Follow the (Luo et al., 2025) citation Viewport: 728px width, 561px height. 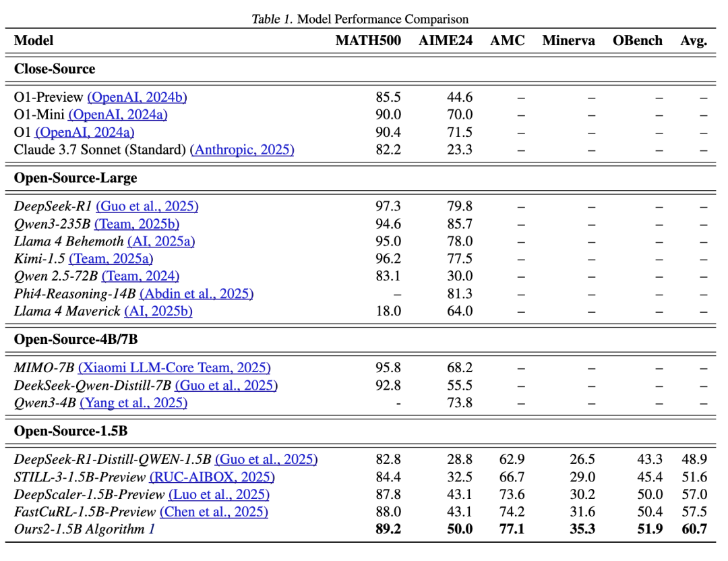(218, 495)
